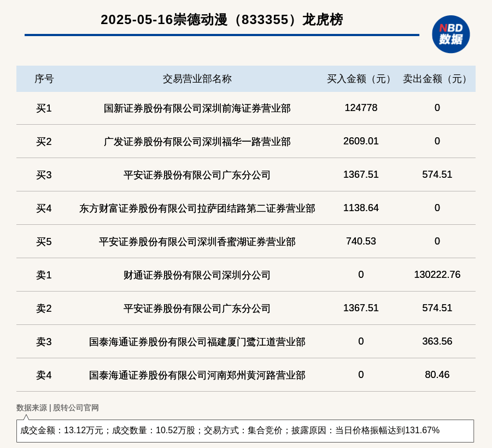This screenshot has width=492, height=448.
Task: Expand the 卖3 厦门鹭江道 entry
Action: 197,341
